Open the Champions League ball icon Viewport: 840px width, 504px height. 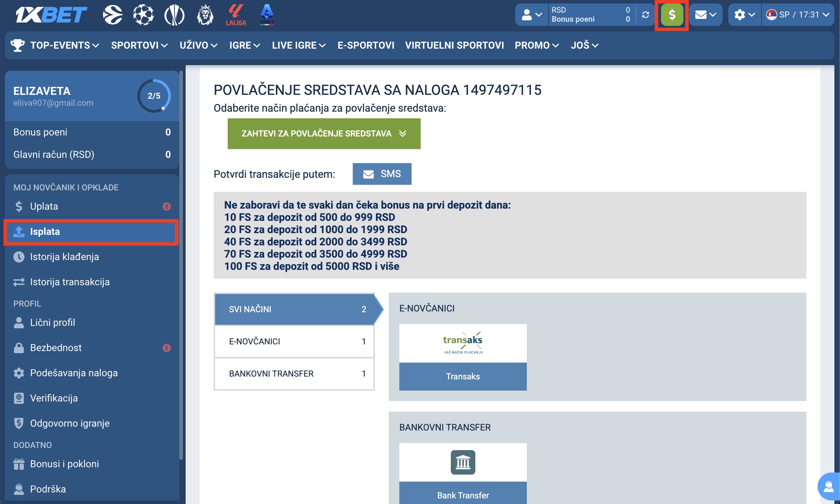(143, 15)
